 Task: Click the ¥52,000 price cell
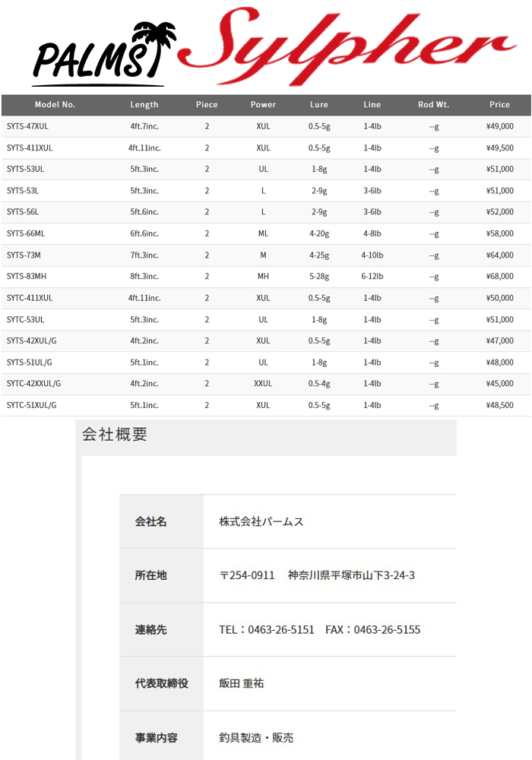tap(499, 212)
